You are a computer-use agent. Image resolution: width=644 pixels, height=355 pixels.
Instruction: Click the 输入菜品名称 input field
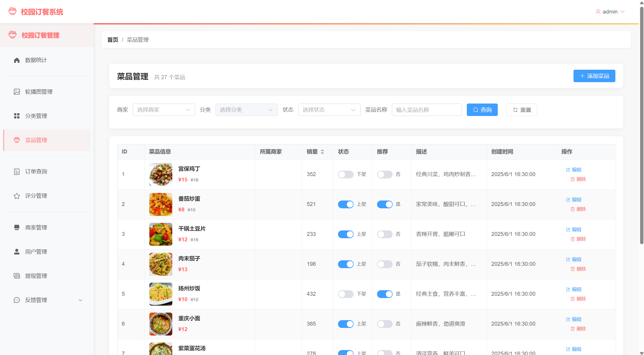point(427,110)
